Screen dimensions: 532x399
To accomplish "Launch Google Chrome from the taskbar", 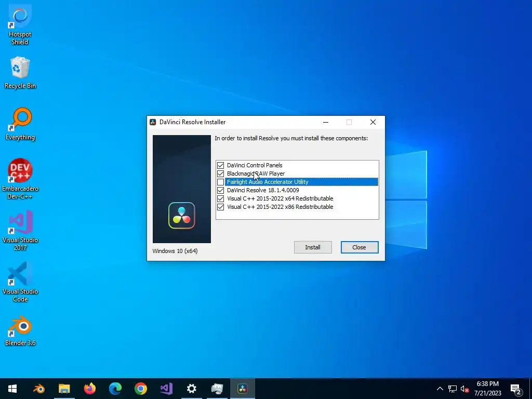I will [x=141, y=389].
